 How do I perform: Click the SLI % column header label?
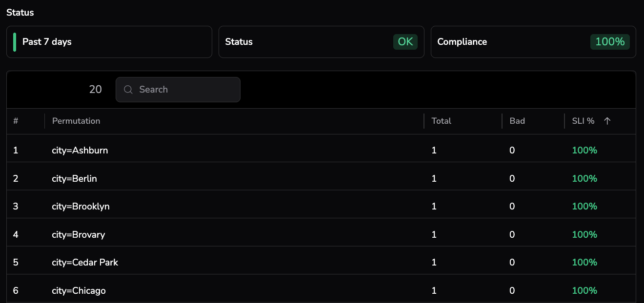pyautogui.click(x=583, y=121)
